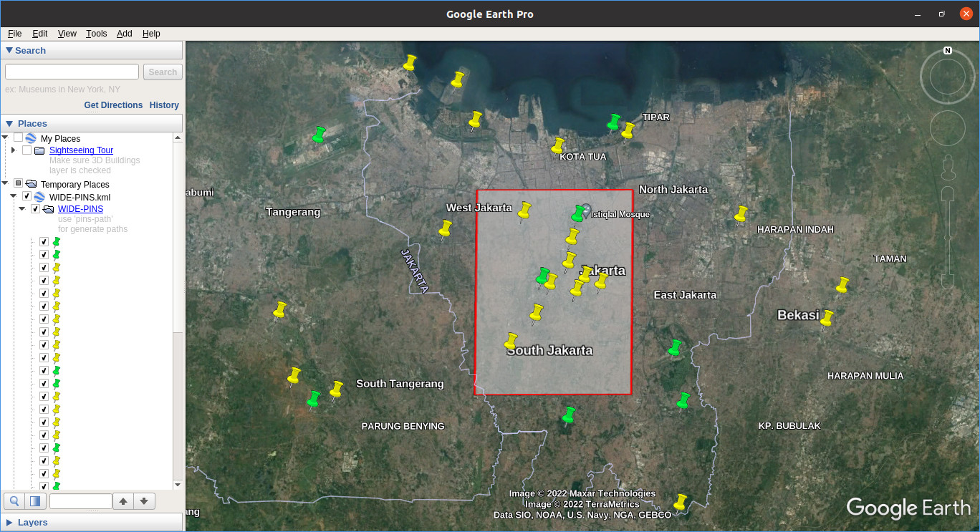Click the WIDE-PINS folder icon
The width and height of the screenshot is (980, 532).
click(48, 209)
